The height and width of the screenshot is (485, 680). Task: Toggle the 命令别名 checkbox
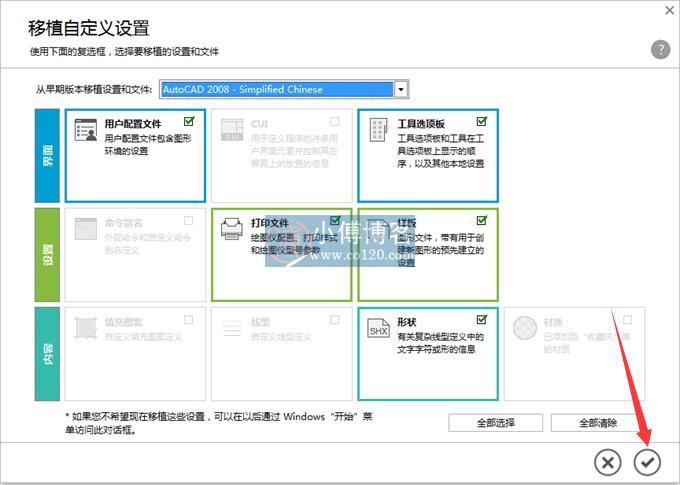(189, 221)
